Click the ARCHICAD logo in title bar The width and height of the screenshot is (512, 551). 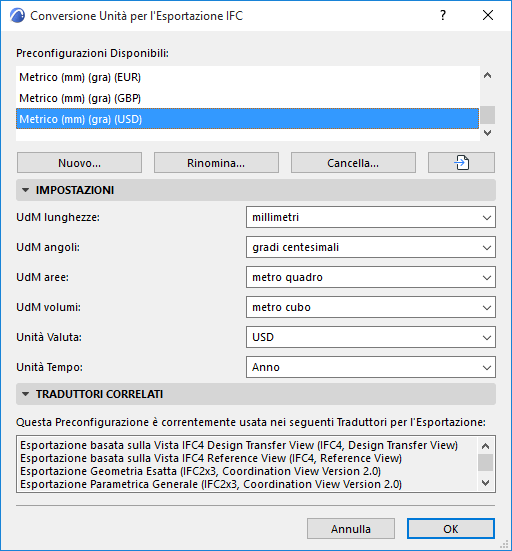17,16
